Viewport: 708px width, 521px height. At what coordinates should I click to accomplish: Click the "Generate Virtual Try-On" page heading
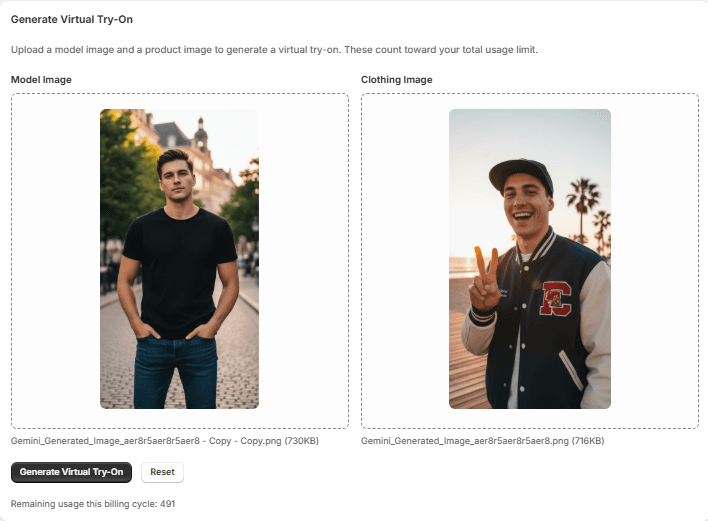pyautogui.click(x=71, y=19)
